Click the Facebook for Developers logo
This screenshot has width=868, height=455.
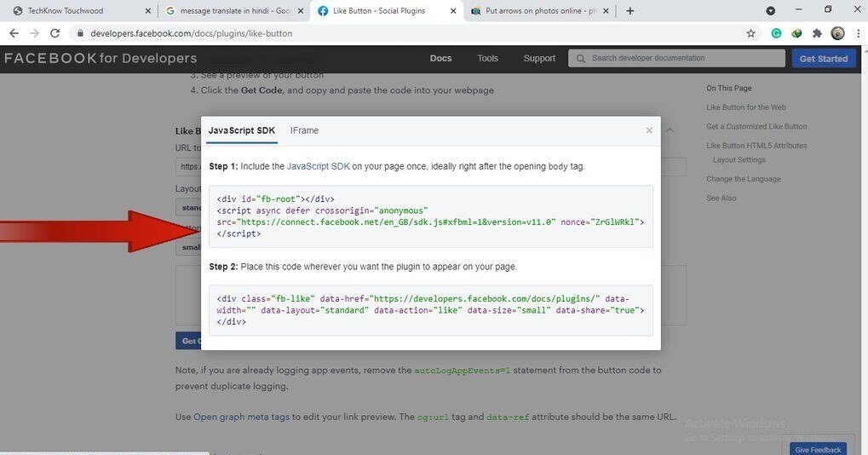[x=101, y=58]
